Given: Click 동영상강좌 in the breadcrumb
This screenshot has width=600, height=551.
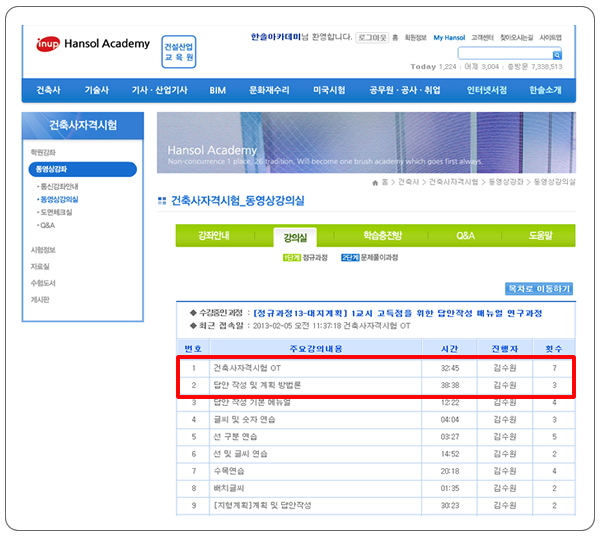Looking at the screenshot, I should pos(506,182).
